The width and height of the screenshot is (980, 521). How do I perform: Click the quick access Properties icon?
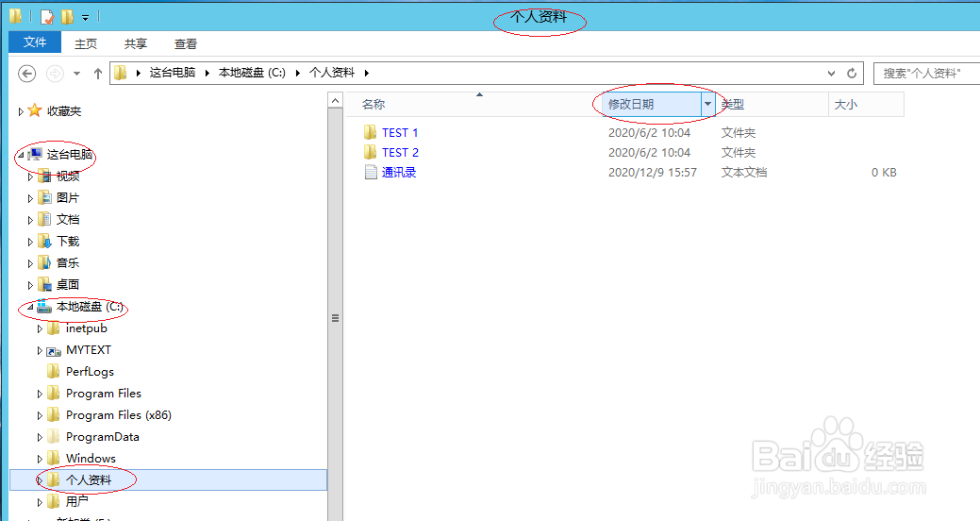pyautogui.click(x=47, y=17)
